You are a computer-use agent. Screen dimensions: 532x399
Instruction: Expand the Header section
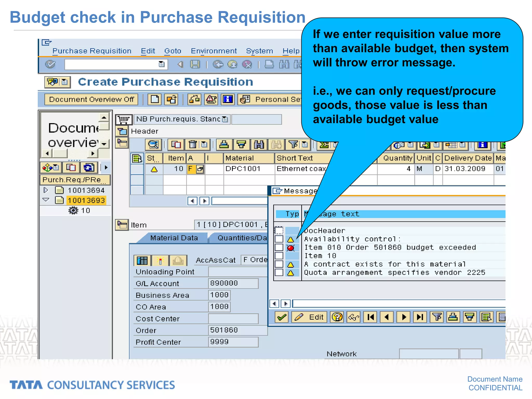(122, 131)
